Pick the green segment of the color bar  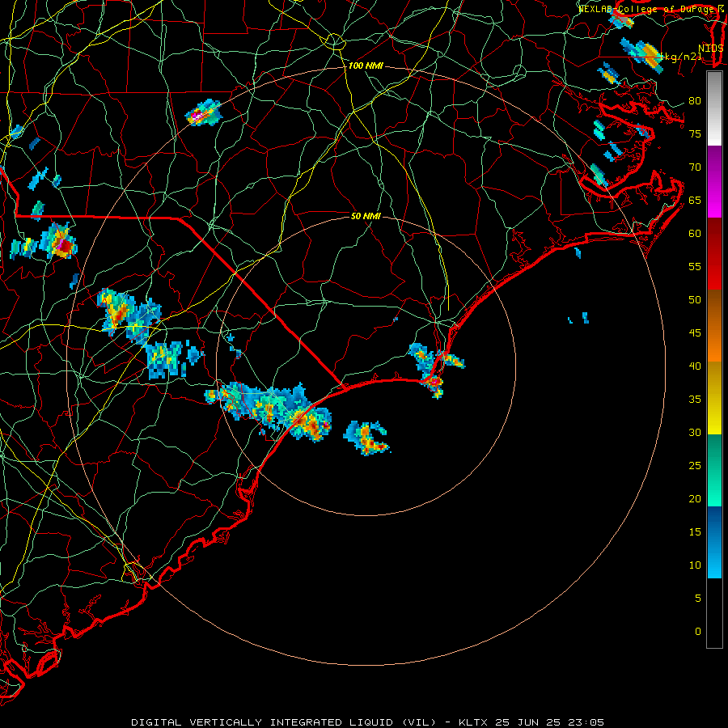pos(714,470)
